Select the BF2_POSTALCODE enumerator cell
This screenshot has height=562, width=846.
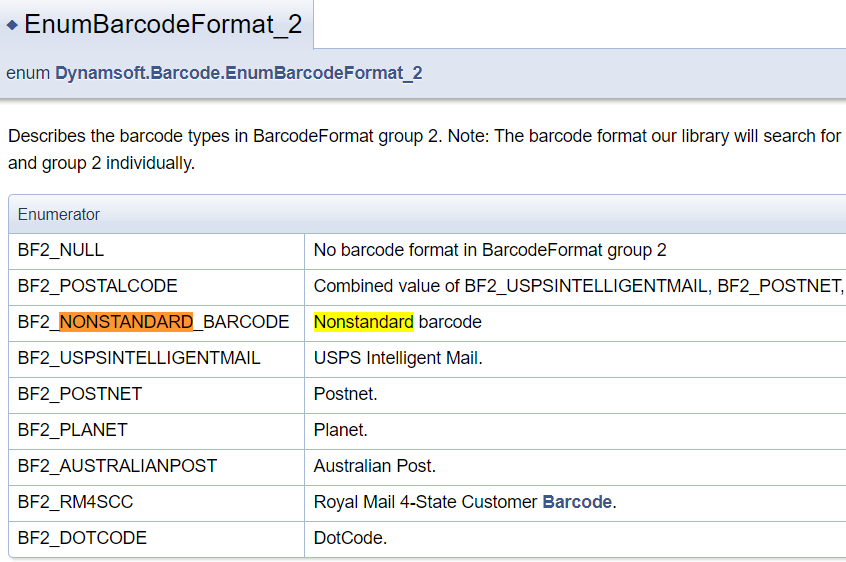pos(97,286)
